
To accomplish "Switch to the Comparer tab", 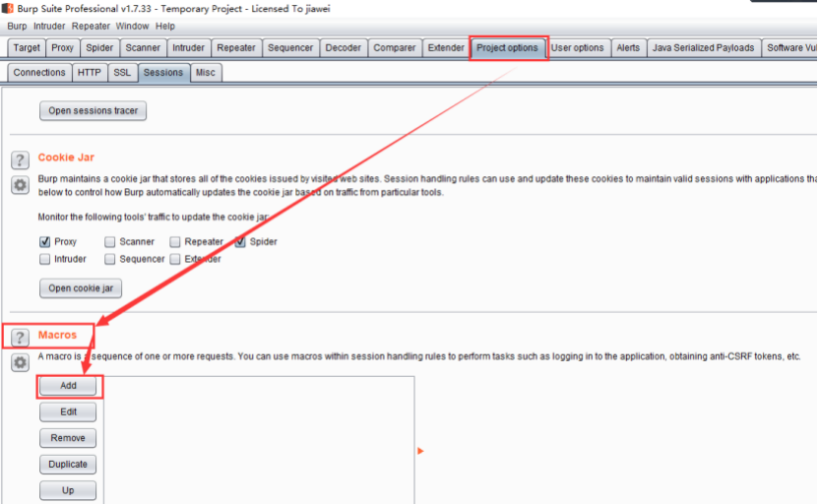I will (395, 47).
